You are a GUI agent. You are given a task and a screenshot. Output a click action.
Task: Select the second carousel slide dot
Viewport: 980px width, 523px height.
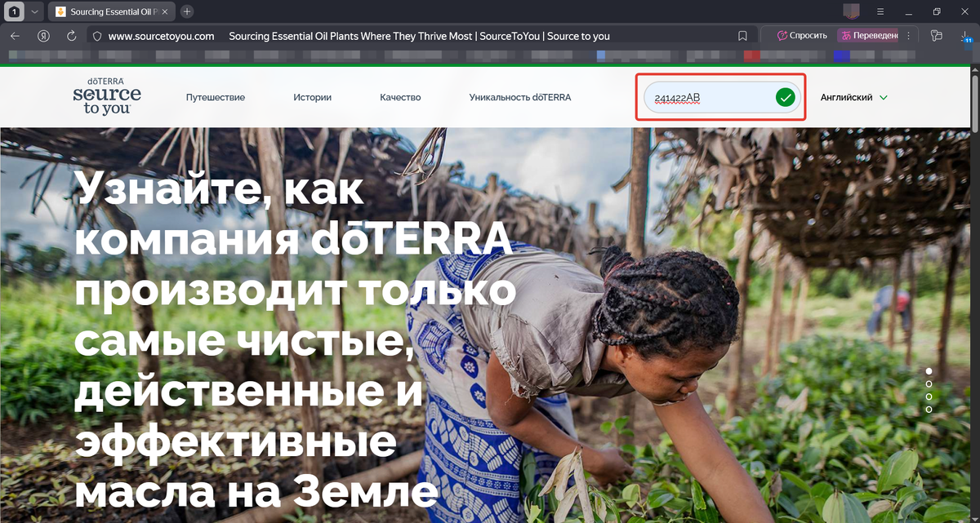[929, 383]
